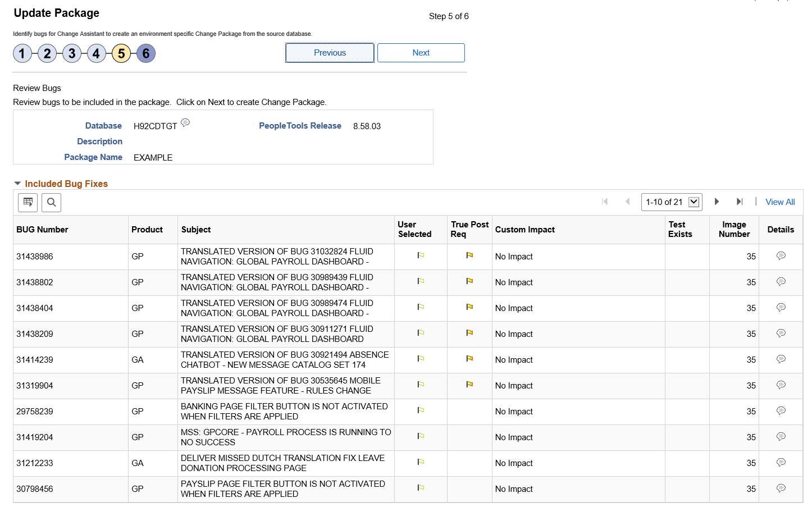Click comment bubble beside database H92CDTGT
This screenshot has width=812, height=507.
pyautogui.click(x=185, y=123)
